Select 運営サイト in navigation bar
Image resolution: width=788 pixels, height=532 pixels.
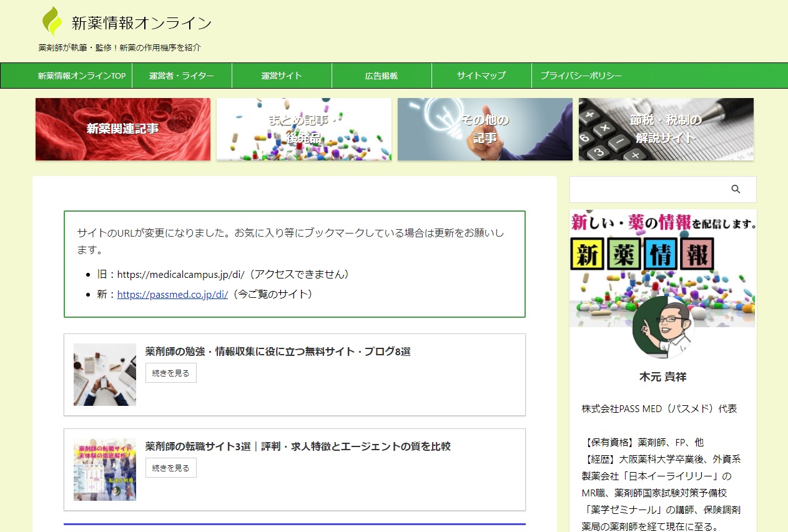click(282, 76)
